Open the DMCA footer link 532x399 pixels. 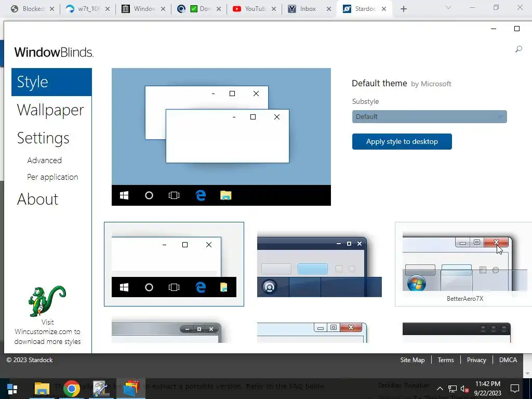click(x=508, y=360)
